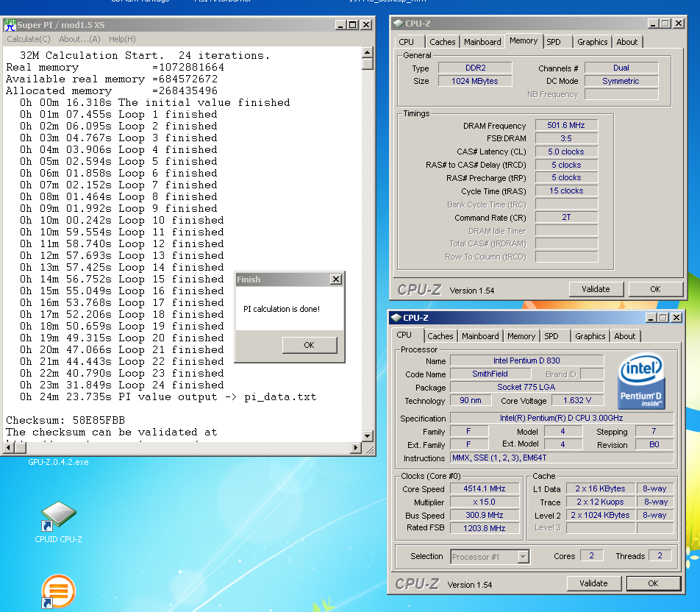This screenshot has width=700, height=612.
Task: Click Validate in lower CPU-Z window
Action: click(x=593, y=583)
